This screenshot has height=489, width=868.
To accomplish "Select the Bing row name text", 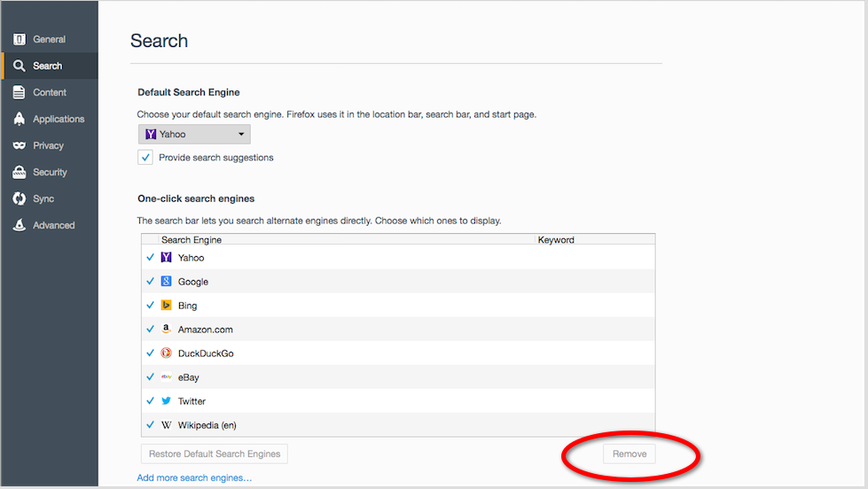I will 188,305.
